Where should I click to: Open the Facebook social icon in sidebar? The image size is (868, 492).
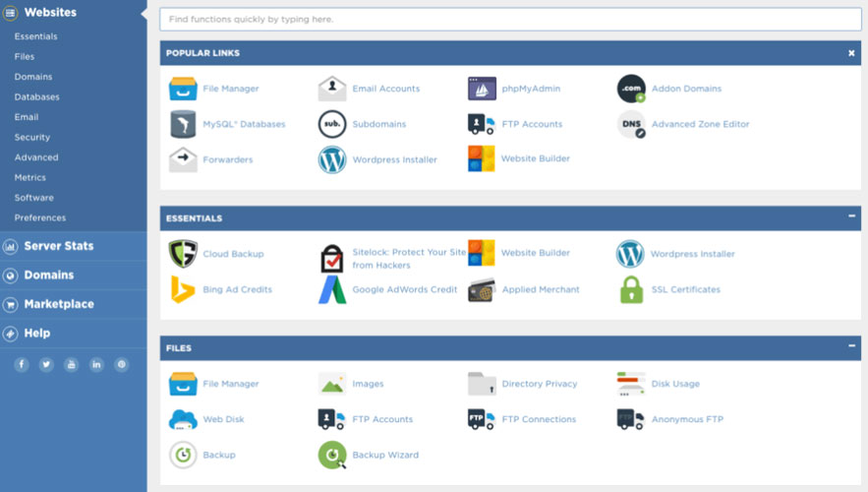click(22, 364)
